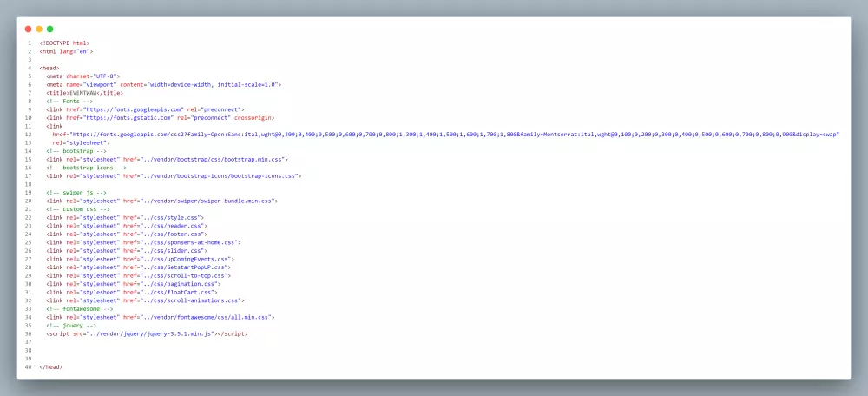This screenshot has height=396, width=868.
Task: Click line number 3 in the gutter
Action: [x=30, y=60]
